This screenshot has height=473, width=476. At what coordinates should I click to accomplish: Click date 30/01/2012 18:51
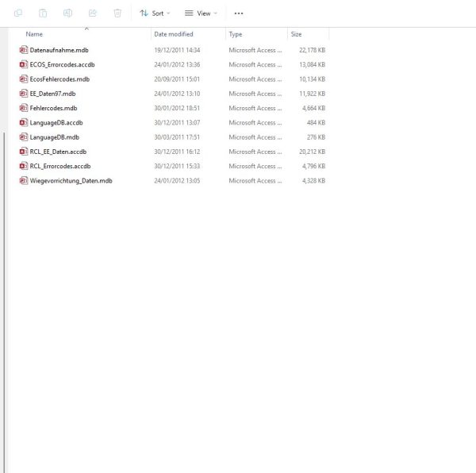pos(177,108)
